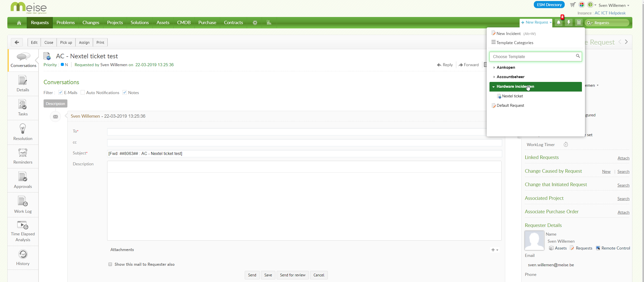
Task: Click the quick actions lightning icon
Action: tap(569, 23)
